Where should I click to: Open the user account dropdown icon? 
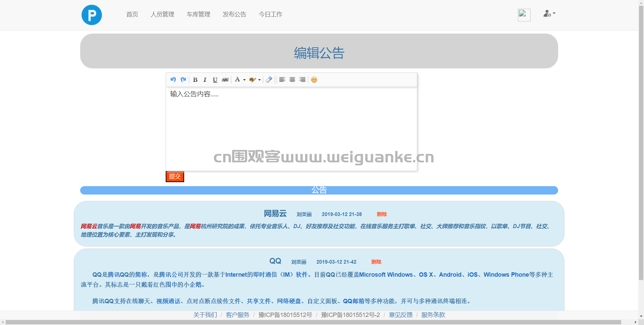point(549,14)
